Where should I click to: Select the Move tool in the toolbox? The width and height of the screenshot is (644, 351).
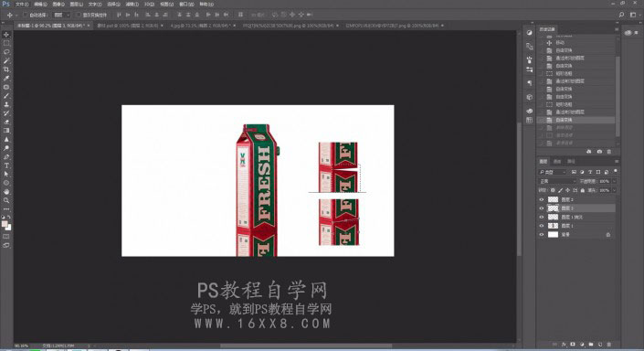6,35
